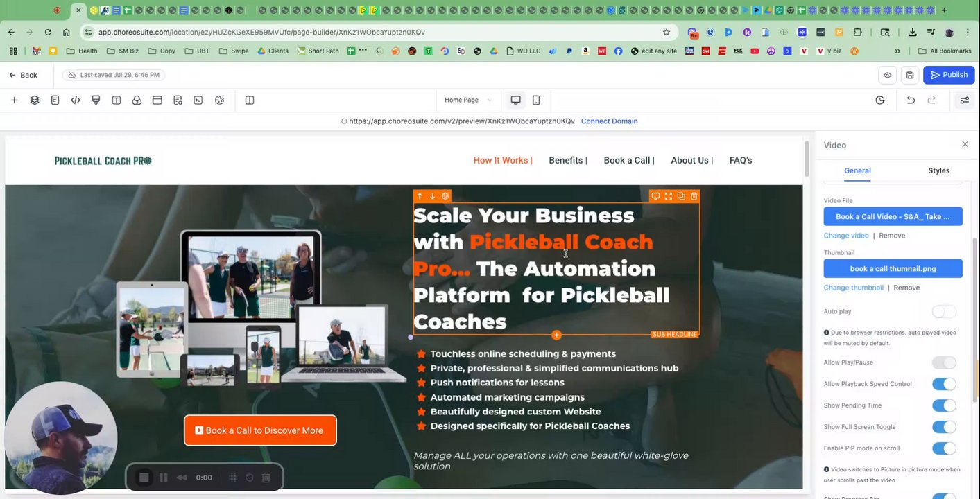Click the redo arrow
980x499 pixels.
pos(931,100)
